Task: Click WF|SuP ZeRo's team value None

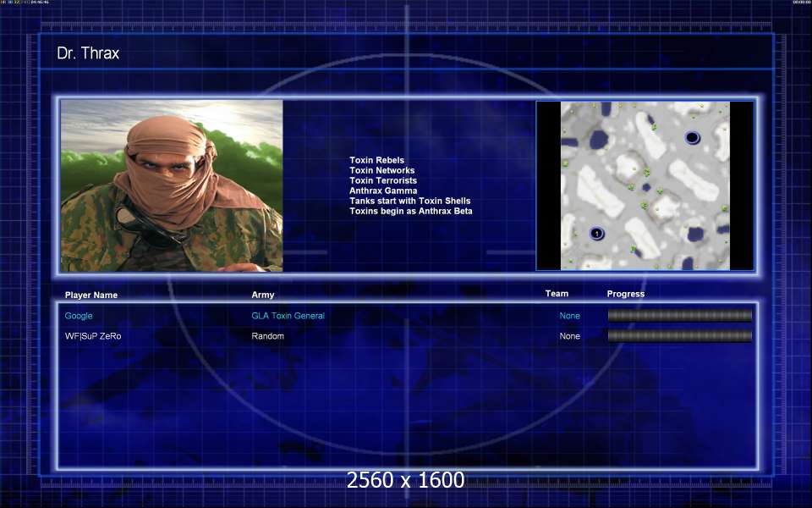Action: [569, 336]
